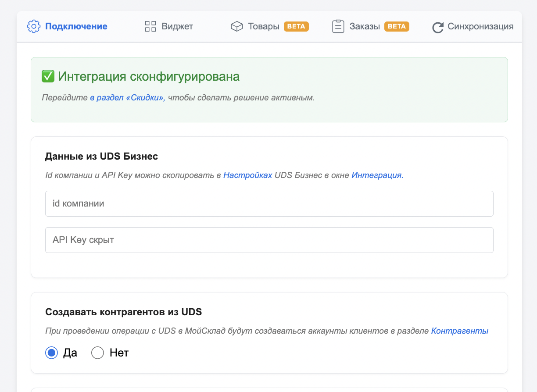537x392 pixels.
Task: Focus the API Key скрыт input field
Action: [269, 240]
